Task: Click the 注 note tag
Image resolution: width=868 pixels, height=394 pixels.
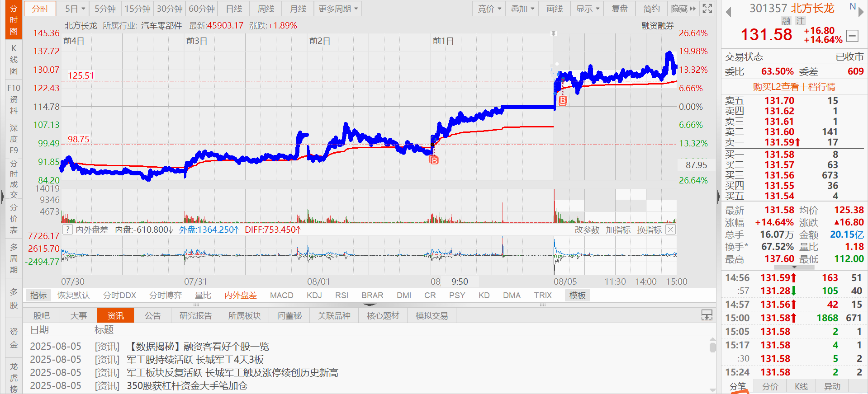Action: tap(801, 21)
